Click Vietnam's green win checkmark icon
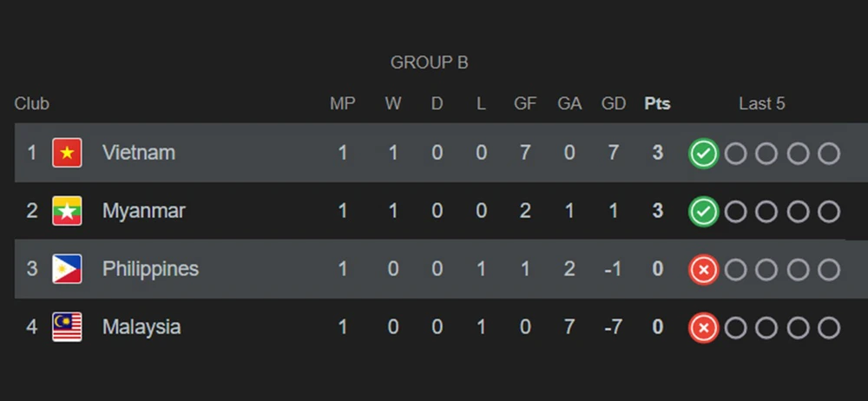Viewport: 868px width, 401px height. pos(703,154)
